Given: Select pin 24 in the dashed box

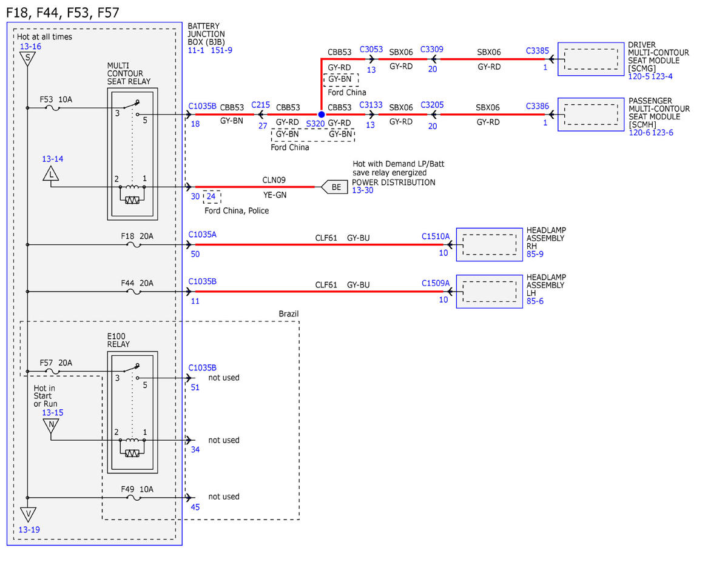Looking at the screenshot, I should (x=211, y=196).
